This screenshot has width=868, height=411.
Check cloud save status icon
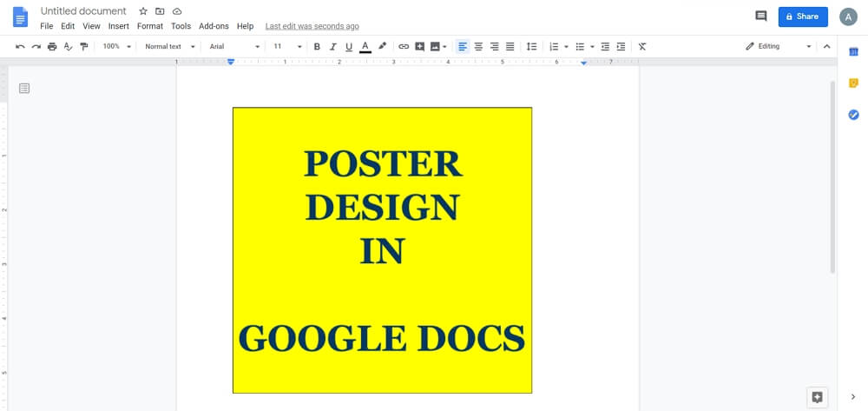(177, 11)
